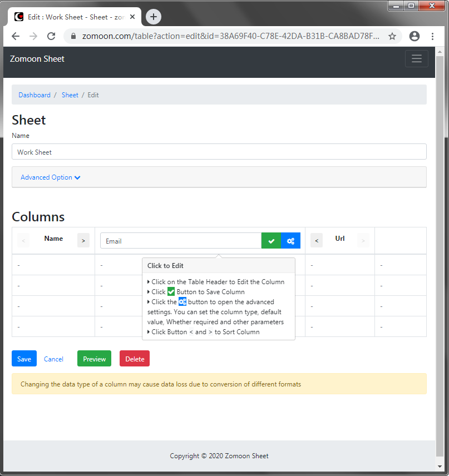Bookmark this page with star icon

click(392, 36)
